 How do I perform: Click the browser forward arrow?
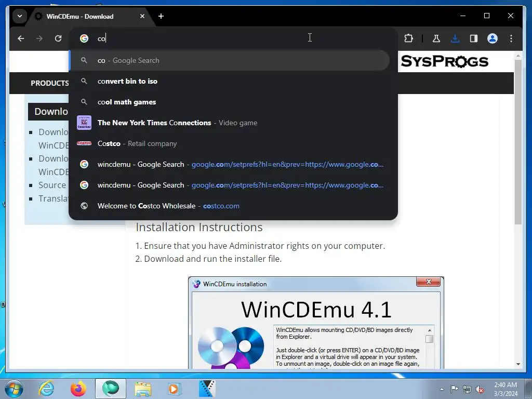(x=39, y=38)
